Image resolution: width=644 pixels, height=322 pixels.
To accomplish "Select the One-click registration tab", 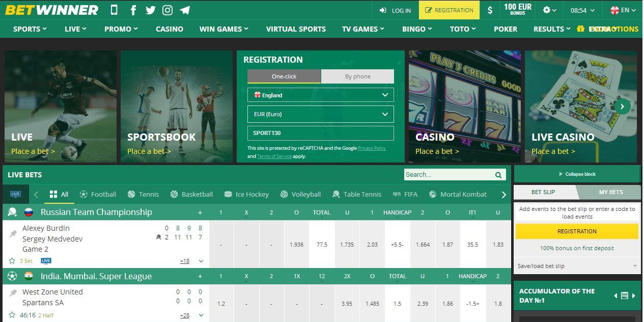I will [284, 76].
